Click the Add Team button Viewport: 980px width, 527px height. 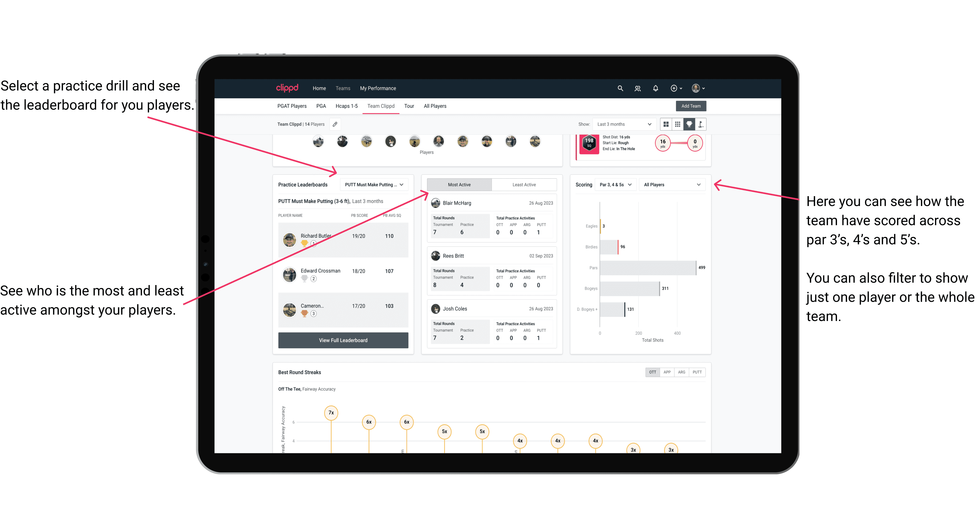coord(691,106)
